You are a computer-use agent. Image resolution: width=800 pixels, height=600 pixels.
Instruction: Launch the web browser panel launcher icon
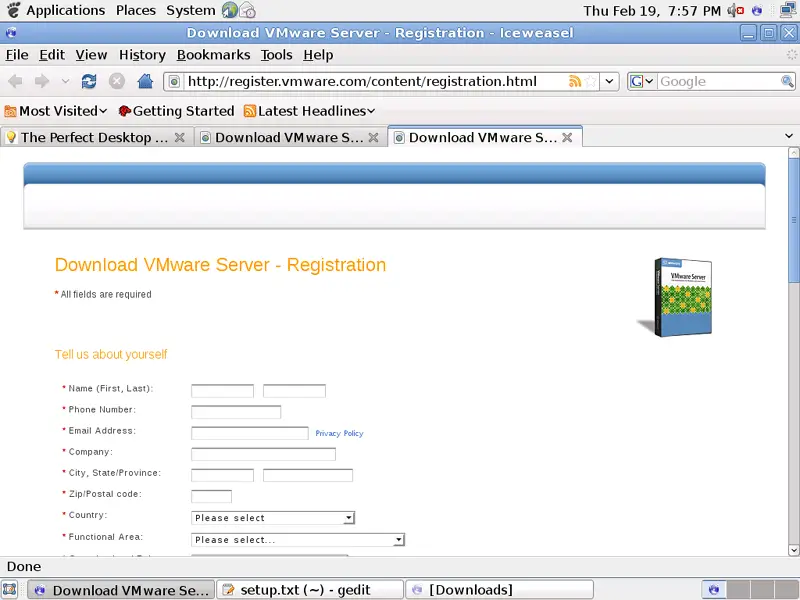(230, 10)
